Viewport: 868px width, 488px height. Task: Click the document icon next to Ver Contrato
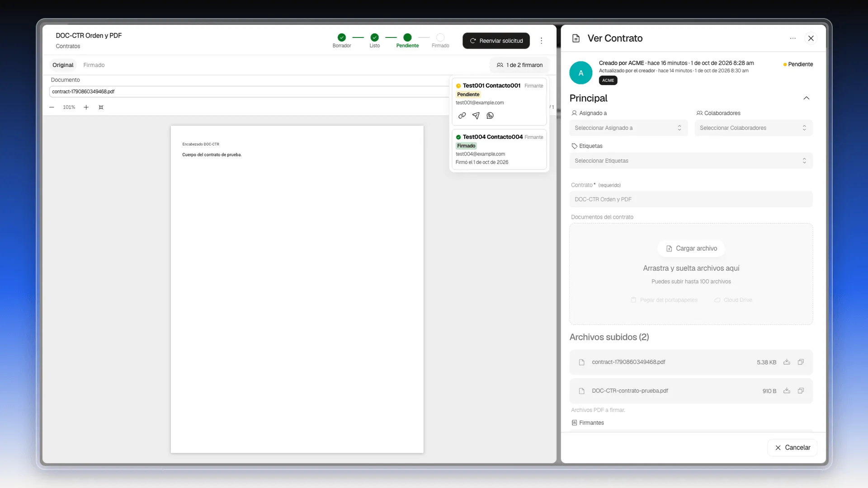(576, 38)
